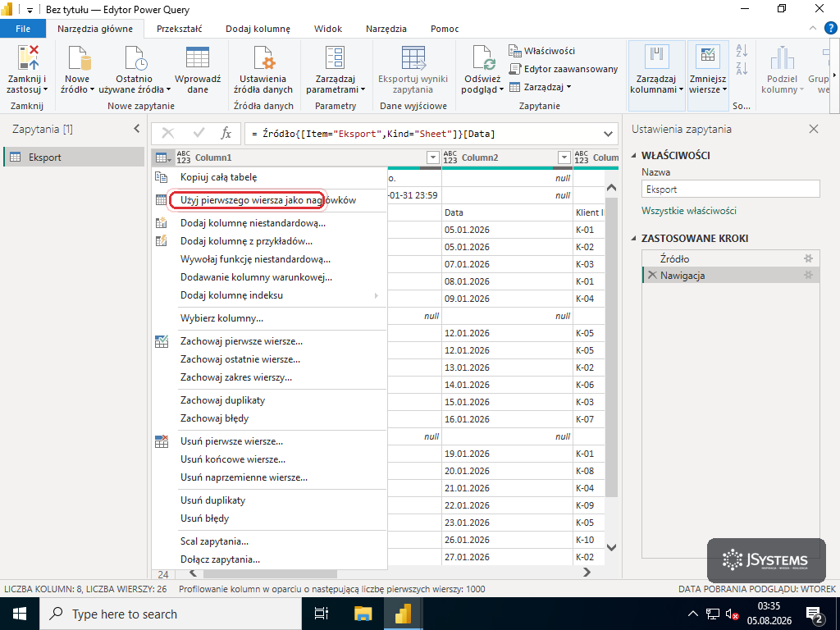Click Zarządzaj kolumnami icon
Image resolution: width=840 pixels, height=630 pixels.
click(x=656, y=57)
